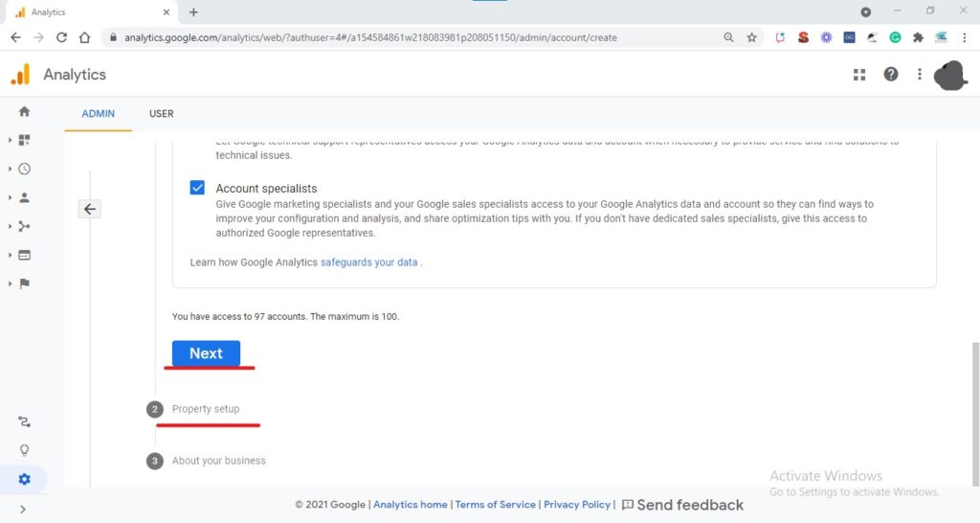Open safeguards your data link
This screenshot has height=523, width=980.
pyautogui.click(x=368, y=262)
